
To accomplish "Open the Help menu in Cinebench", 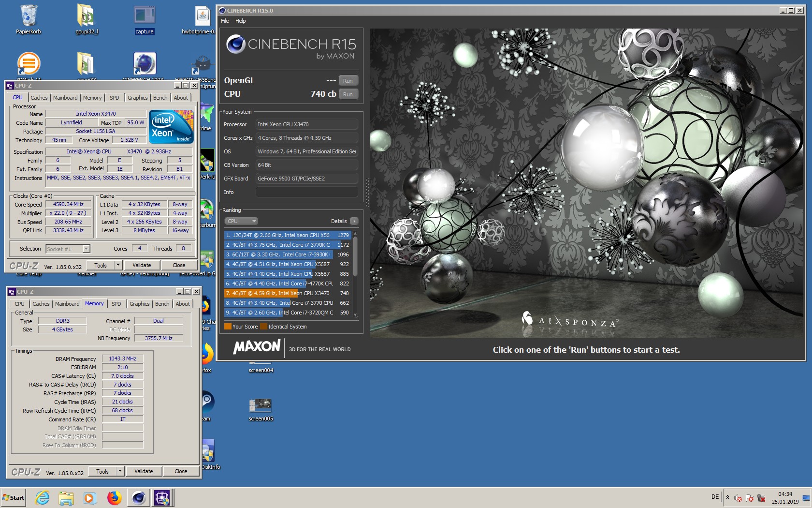I will click(x=241, y=21).
